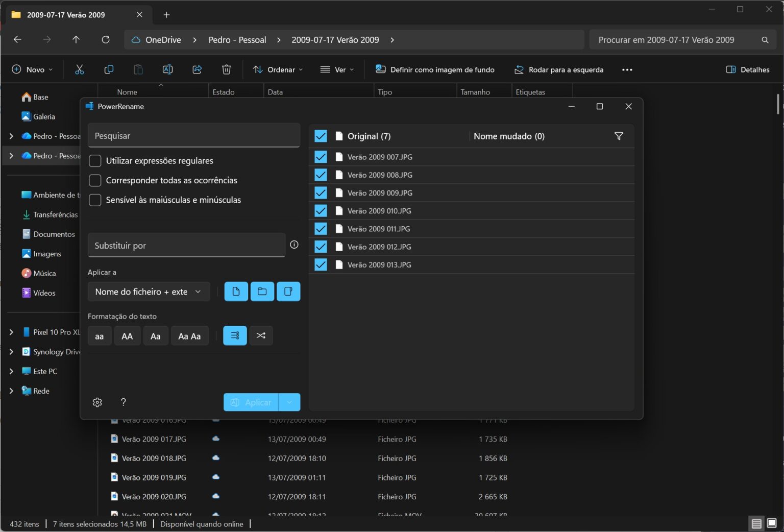Viewport: 784px width, 532px height.
Task: Click the AA uppercase formatting button
Action: tap(127, 336)
